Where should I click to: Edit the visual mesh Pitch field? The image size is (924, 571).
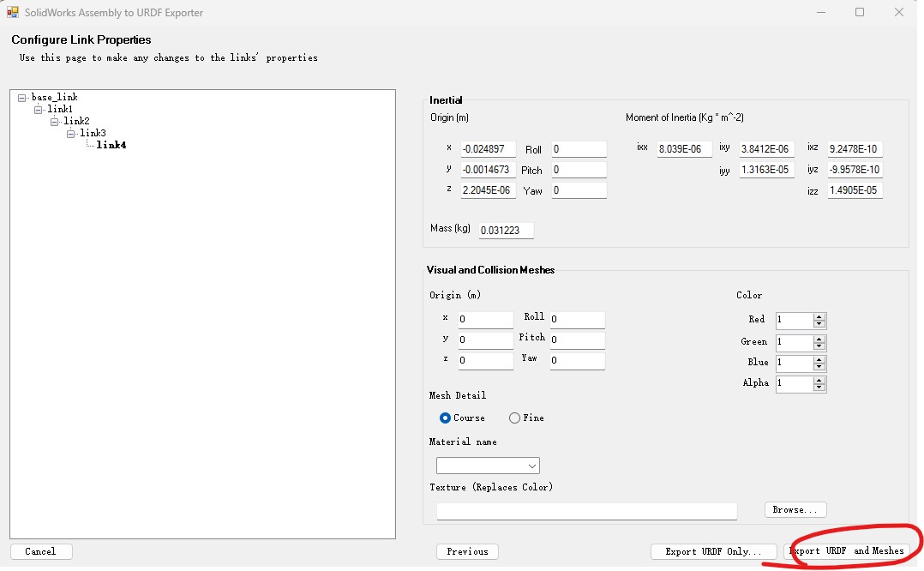pos(578,340)
